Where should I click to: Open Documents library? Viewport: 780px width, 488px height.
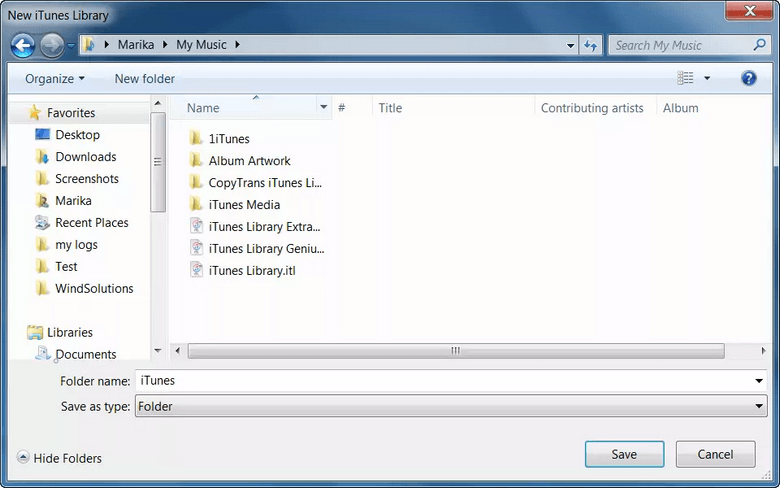[x=86, y=354]
